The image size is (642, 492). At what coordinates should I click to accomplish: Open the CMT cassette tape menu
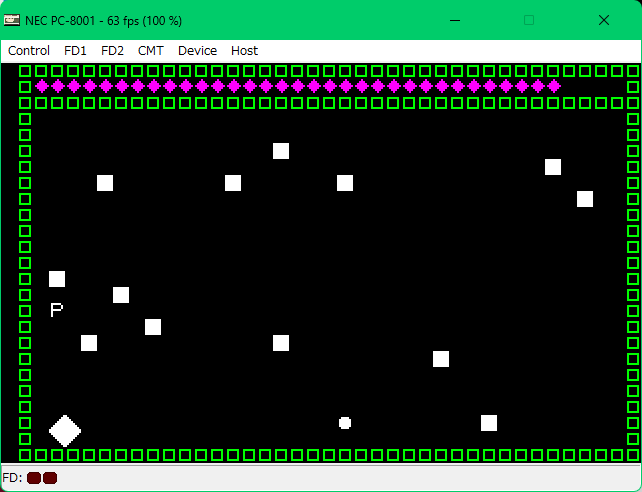pos(151,50)
